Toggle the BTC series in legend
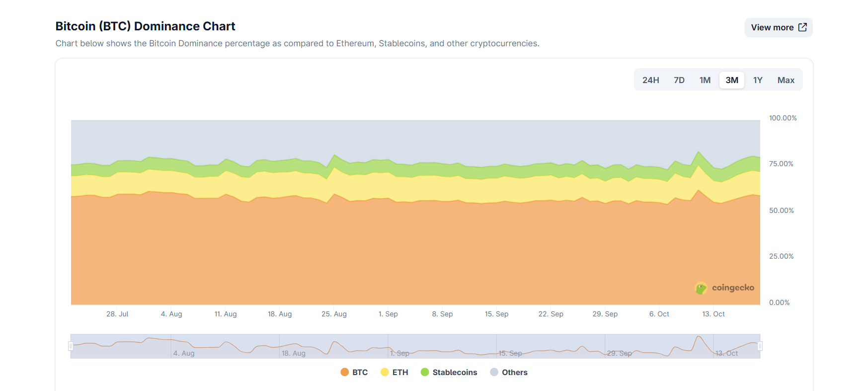Screen dimensions: 868x391 354,372
